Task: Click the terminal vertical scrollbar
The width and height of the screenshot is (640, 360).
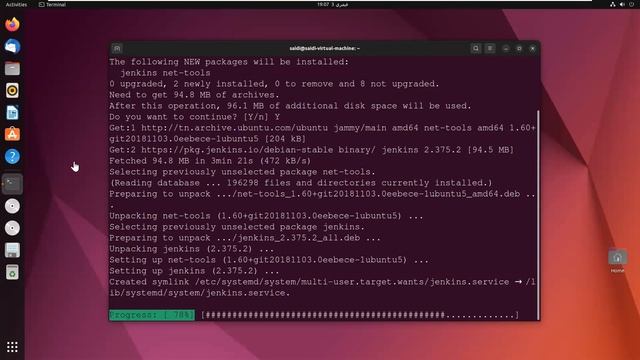Action: pos(538,214)
